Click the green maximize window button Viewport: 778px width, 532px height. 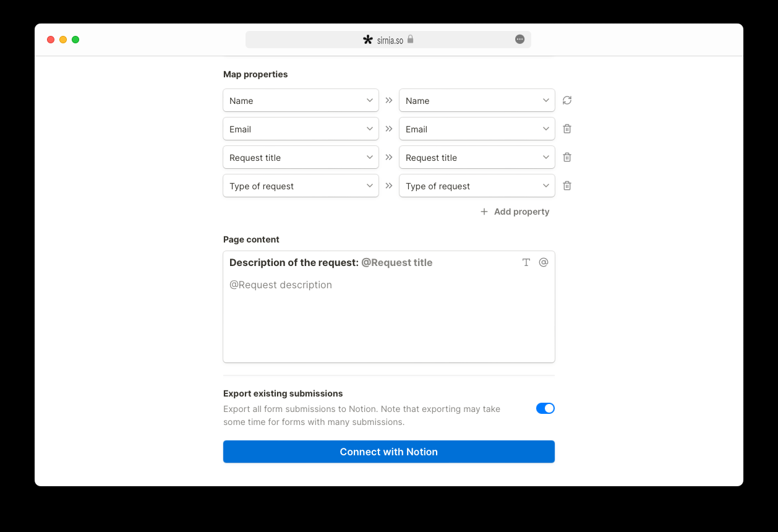[x=75, y=40]
